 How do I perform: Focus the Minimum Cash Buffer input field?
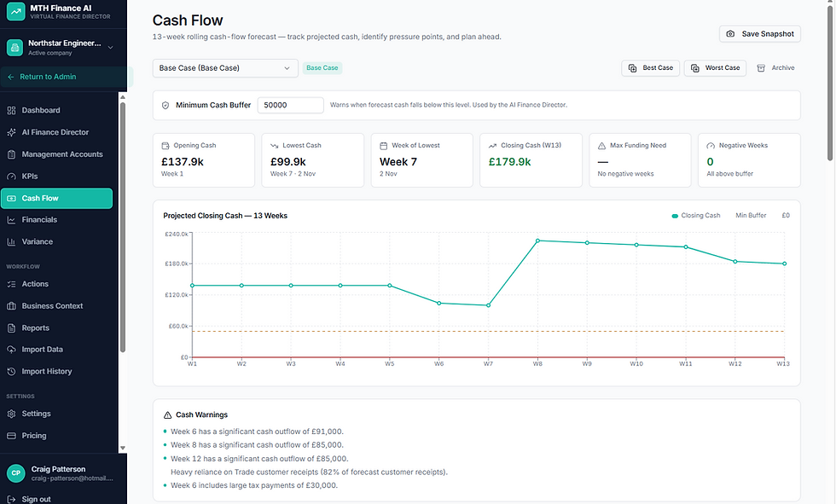pyautogui.click(x=291, y=106)
